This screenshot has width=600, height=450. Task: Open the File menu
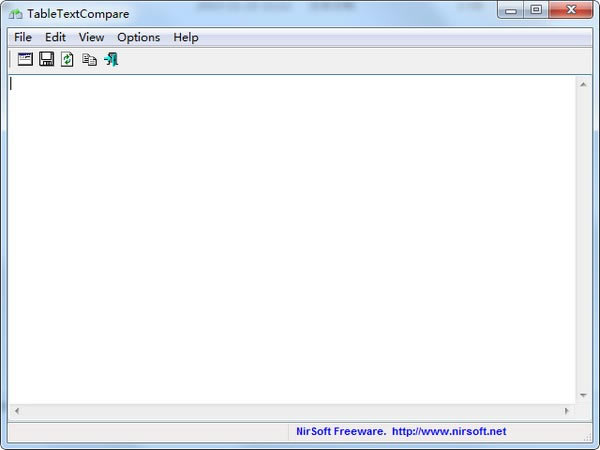(x=23, y=37)
